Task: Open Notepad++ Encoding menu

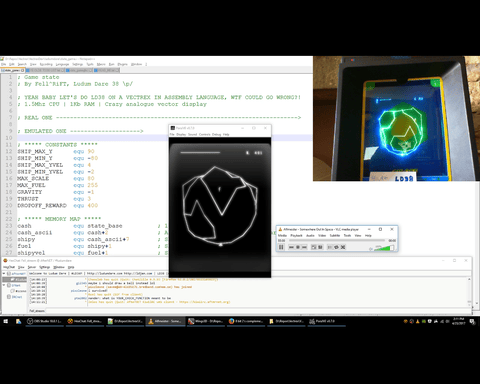Action: point(46,64)
